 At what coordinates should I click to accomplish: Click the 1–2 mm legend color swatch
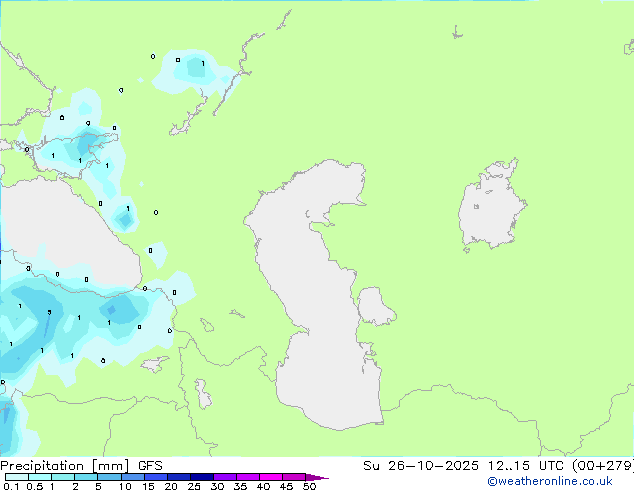[63, 477]
